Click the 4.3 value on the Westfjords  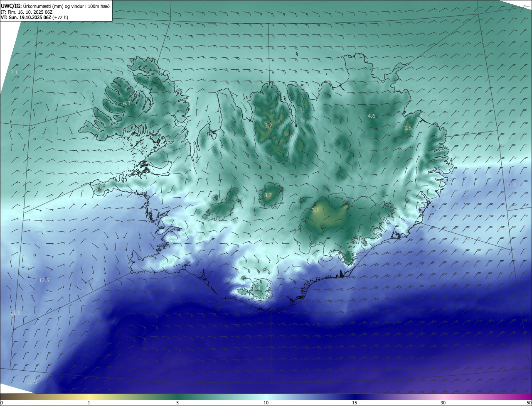[x=126, y=103]
